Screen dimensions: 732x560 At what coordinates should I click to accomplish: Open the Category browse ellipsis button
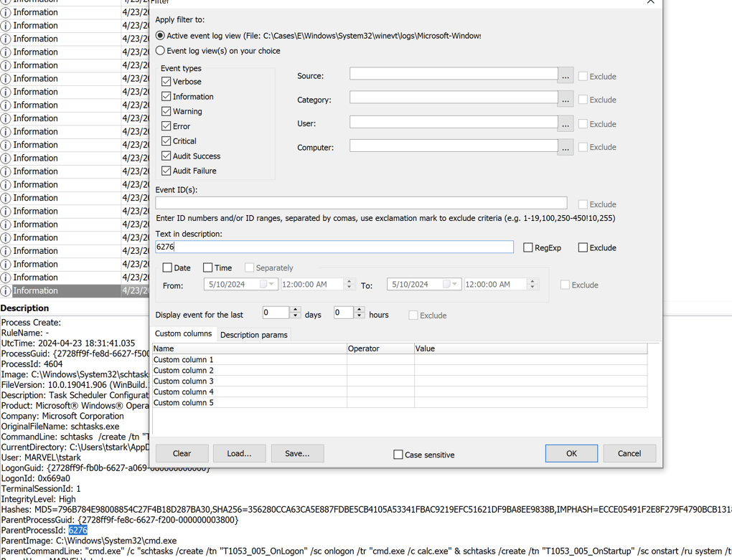[x=566, y=100]
